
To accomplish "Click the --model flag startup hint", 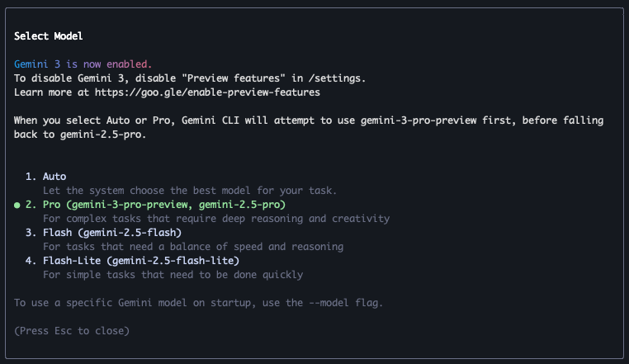I will click(198, 303).
